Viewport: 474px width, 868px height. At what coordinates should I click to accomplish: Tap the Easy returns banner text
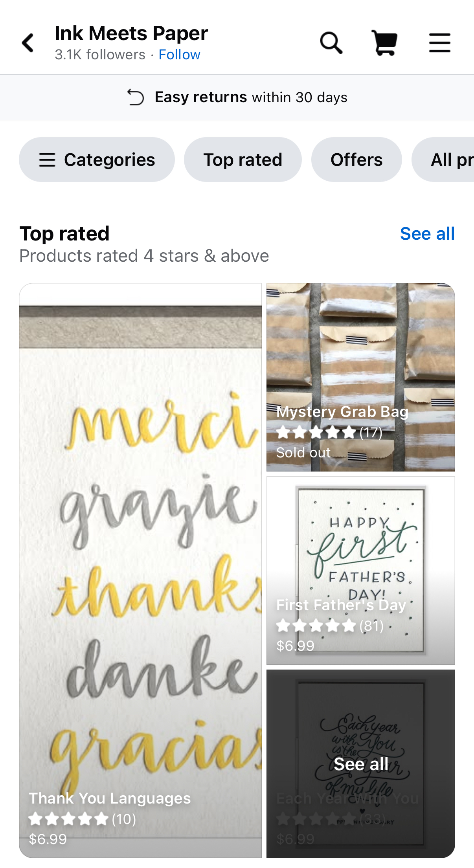pyautogui.click(x=251, y=97)
